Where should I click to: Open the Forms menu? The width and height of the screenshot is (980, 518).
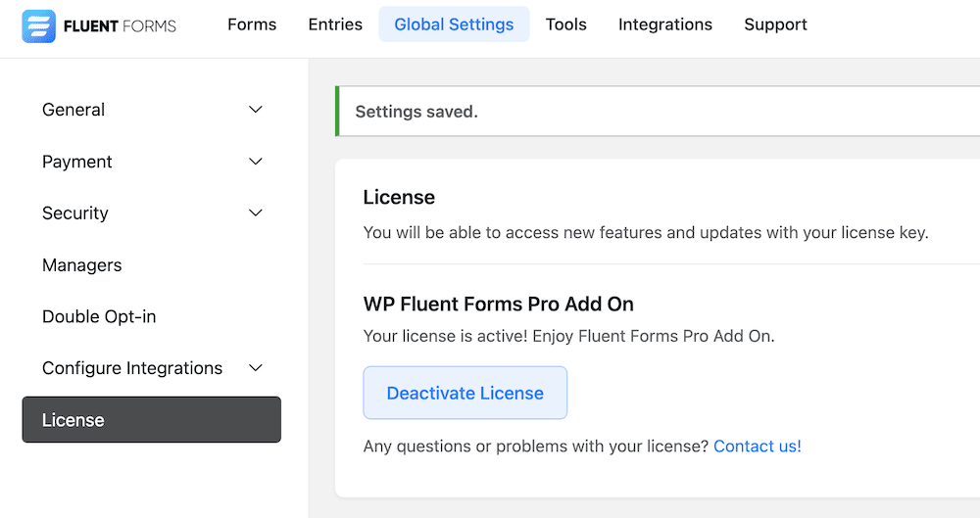pyautogui.click(x=252, y=24)
